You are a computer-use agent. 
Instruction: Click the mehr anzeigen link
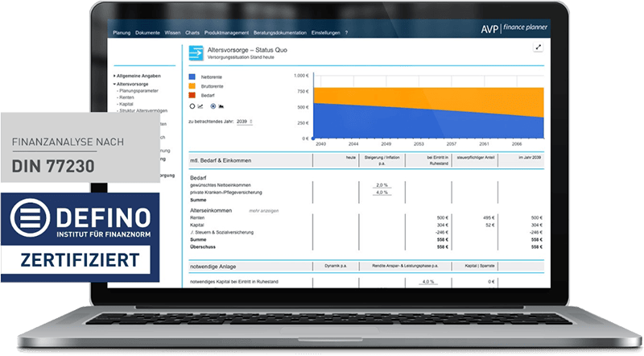click(264, 211)
